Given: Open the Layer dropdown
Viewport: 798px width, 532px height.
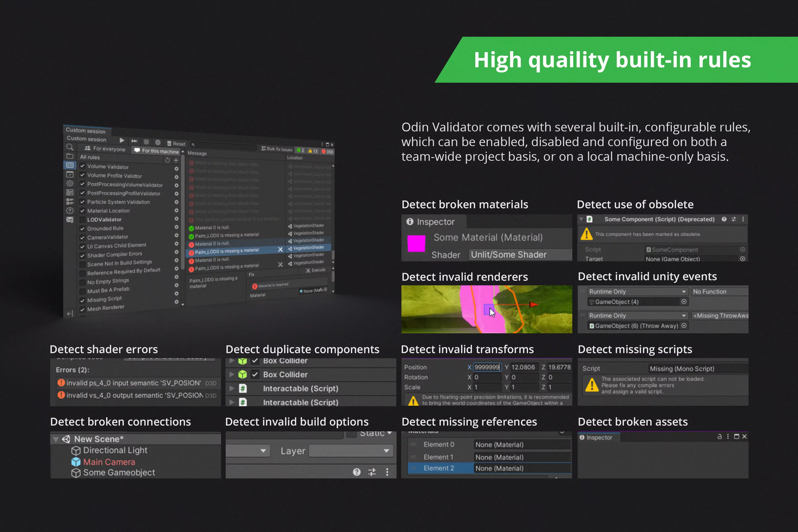Looking at the screenshot, I should click(x=351, y=451).
